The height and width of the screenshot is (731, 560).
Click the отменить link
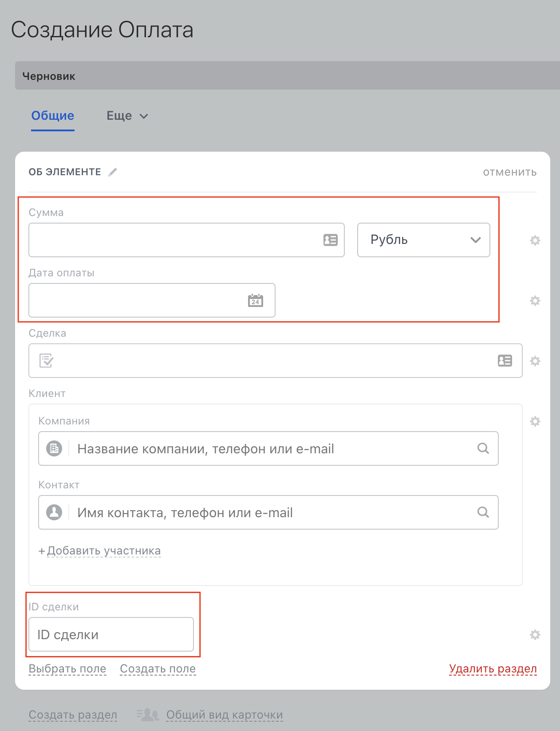(x=510, y=172)
